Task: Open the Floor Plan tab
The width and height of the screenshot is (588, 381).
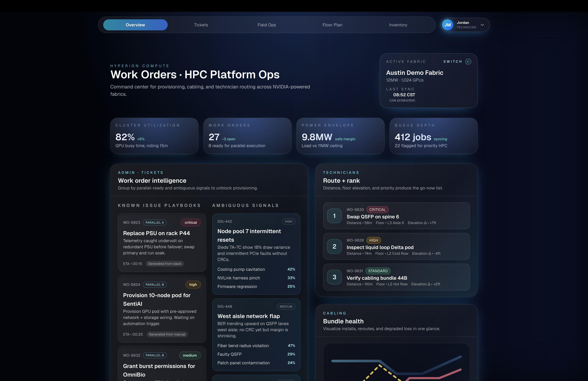Action: point(332,25)
